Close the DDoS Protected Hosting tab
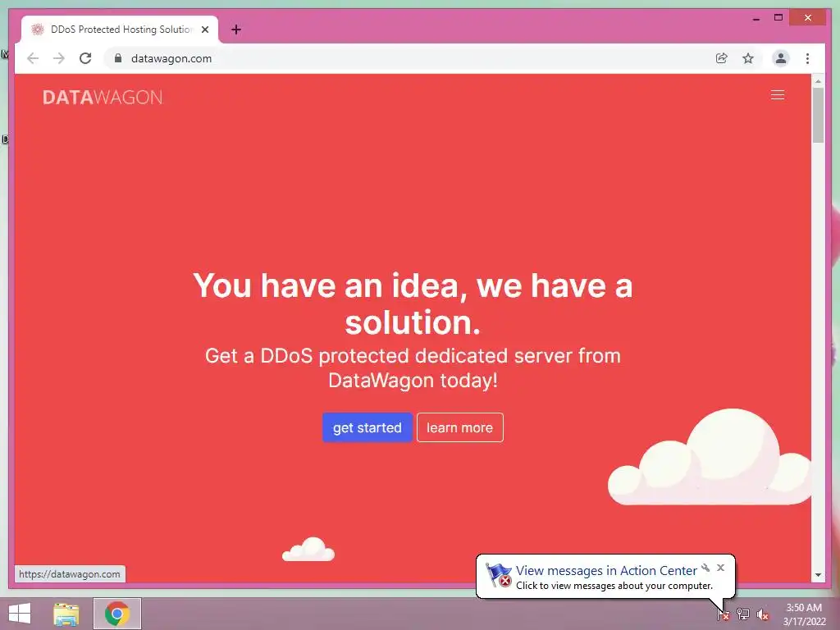840x630 pixels. [x=205, y=30]
